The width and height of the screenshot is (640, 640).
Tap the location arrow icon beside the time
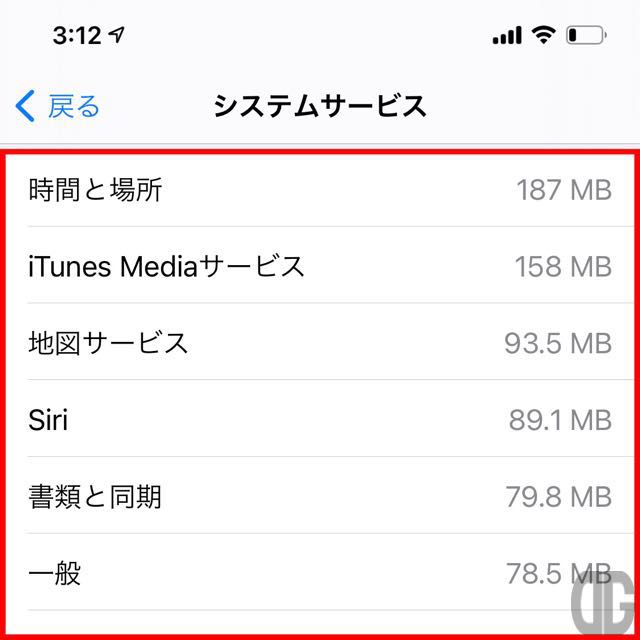(x=117, y=35)
